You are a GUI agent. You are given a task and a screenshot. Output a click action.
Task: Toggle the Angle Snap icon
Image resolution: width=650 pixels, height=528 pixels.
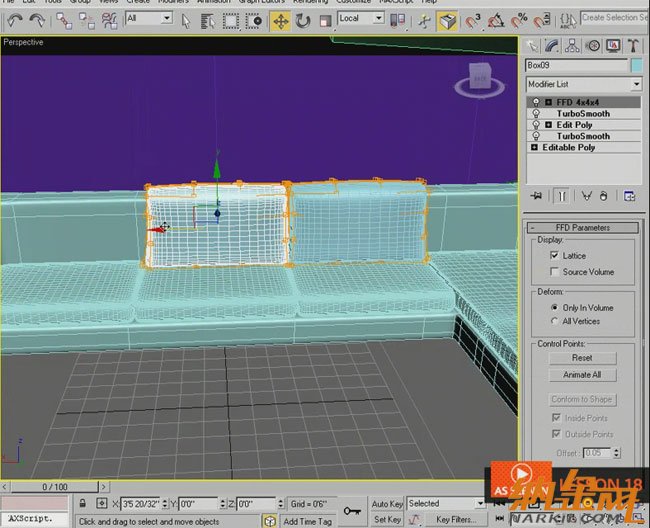[x=496, y=21]
